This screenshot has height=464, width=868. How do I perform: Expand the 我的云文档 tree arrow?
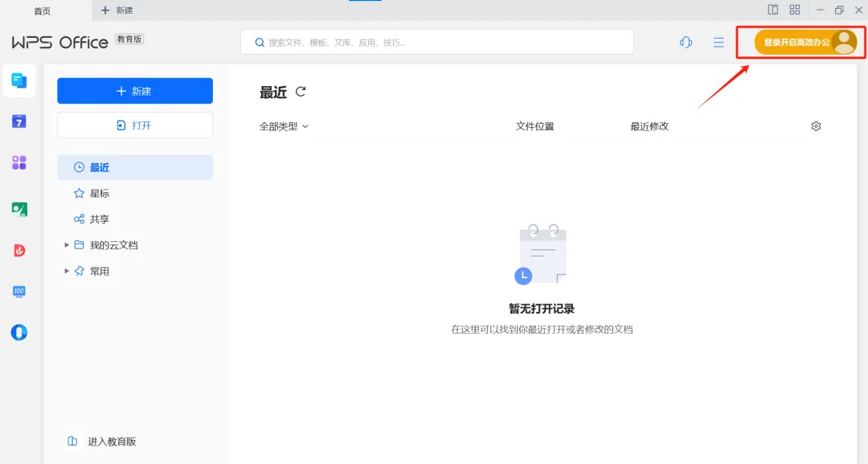[x=67, y=244]
